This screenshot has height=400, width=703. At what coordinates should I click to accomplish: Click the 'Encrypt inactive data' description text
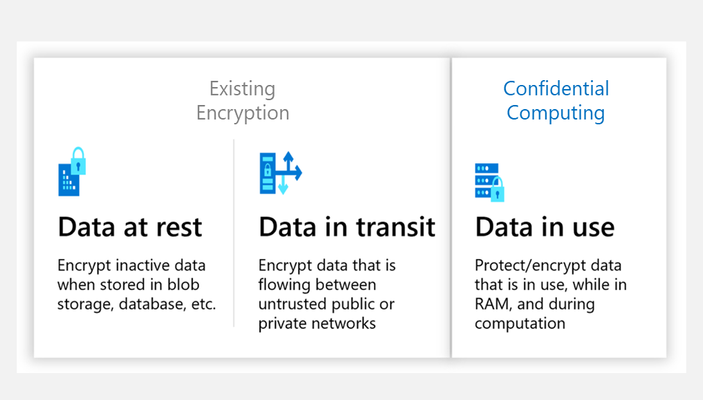(x=131, y=265)
